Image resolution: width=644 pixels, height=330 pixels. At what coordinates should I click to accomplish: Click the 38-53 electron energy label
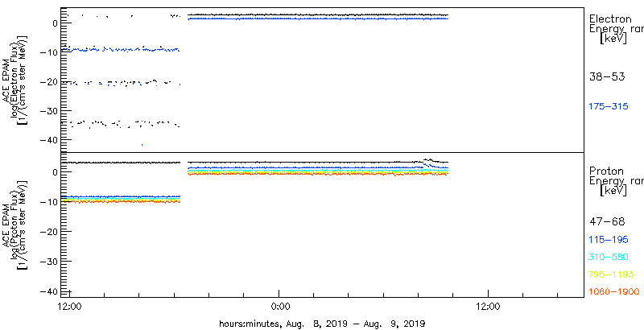607,76
